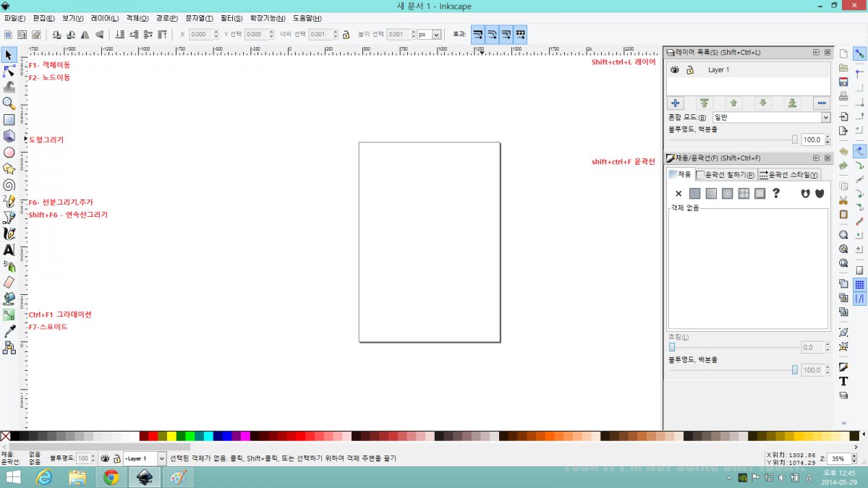Select the Bezier pen tool
868x488 pixels.
pos(9,217)
